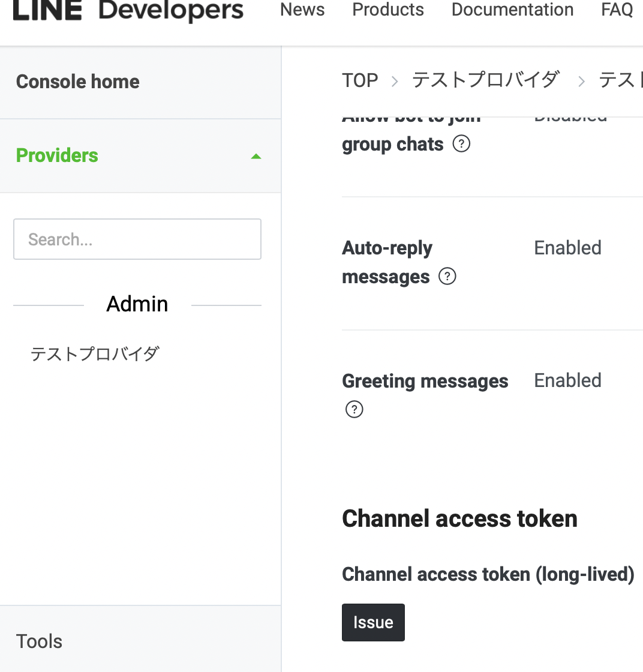This screenshot has height=672, width=643.
Task: Show help for Greeting messages
Action: coord(354,409)
